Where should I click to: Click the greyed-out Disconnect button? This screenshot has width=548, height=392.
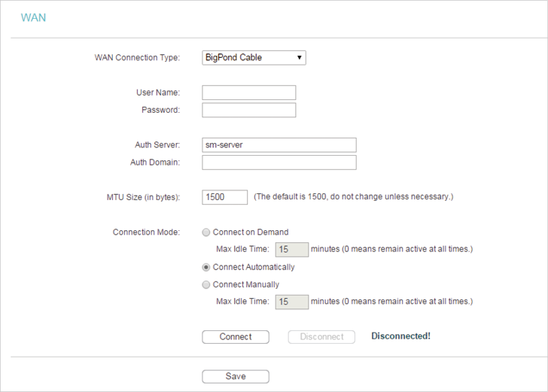click(321, 337)
